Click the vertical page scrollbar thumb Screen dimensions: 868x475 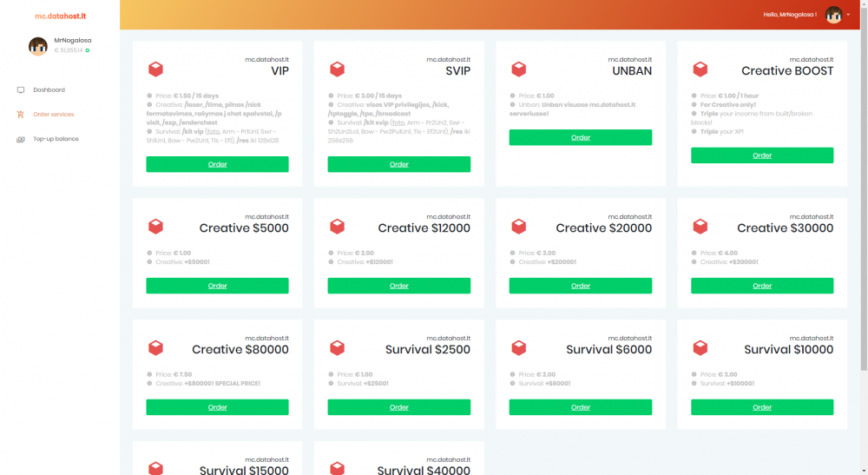864,186
